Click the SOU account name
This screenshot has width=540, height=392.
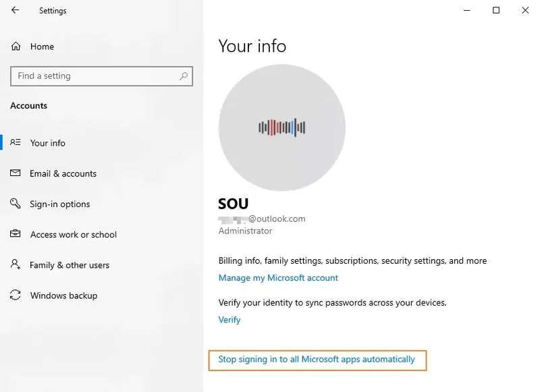point(233,204)
